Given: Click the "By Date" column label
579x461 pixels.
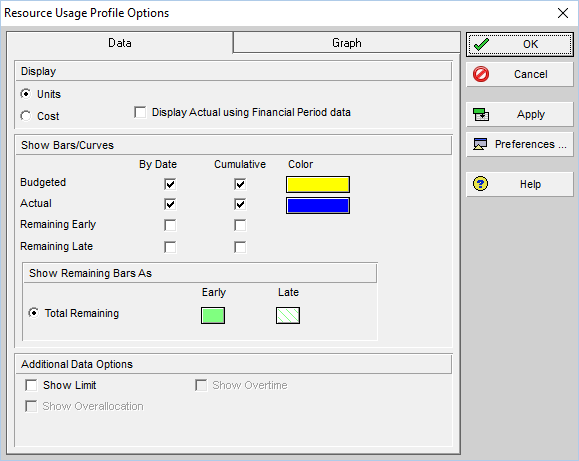Looking at the screenshot, I should 158,164.
